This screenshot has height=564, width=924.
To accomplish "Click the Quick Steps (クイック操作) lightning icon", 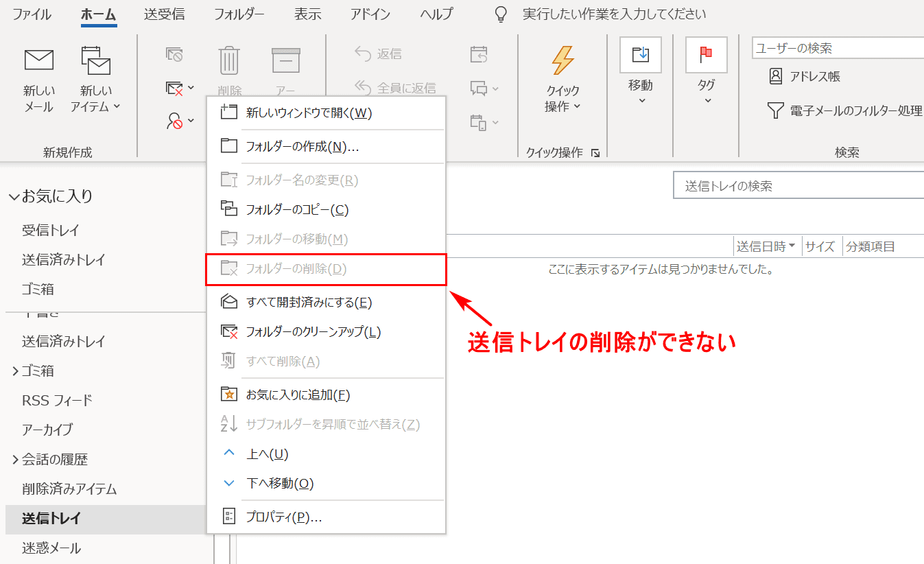I will click(x=562, y=60).
